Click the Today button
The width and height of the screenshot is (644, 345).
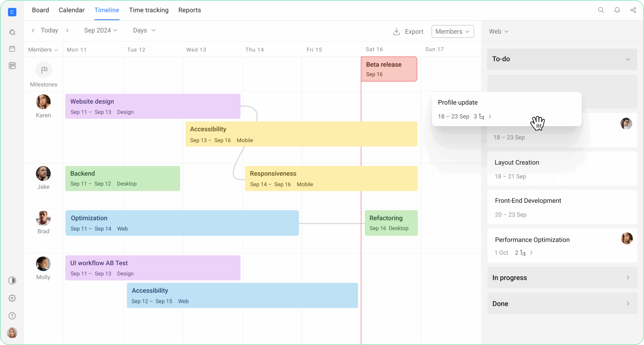[x=49, y=30]
